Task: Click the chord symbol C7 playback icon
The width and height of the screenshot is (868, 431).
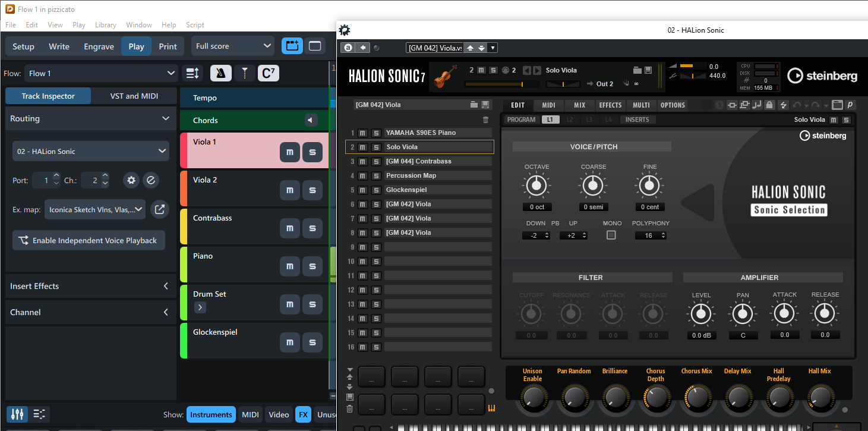Action: 268,73
